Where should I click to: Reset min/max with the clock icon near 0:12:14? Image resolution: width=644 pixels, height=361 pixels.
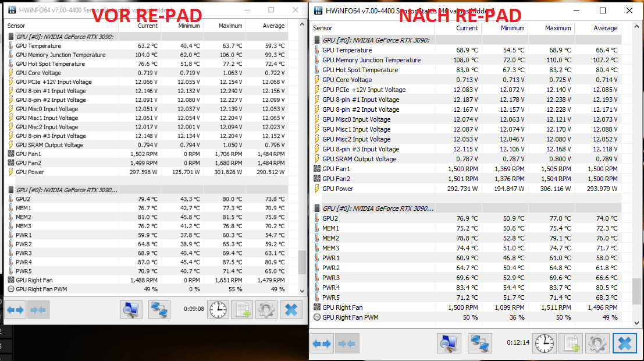[x=544, y=343]
